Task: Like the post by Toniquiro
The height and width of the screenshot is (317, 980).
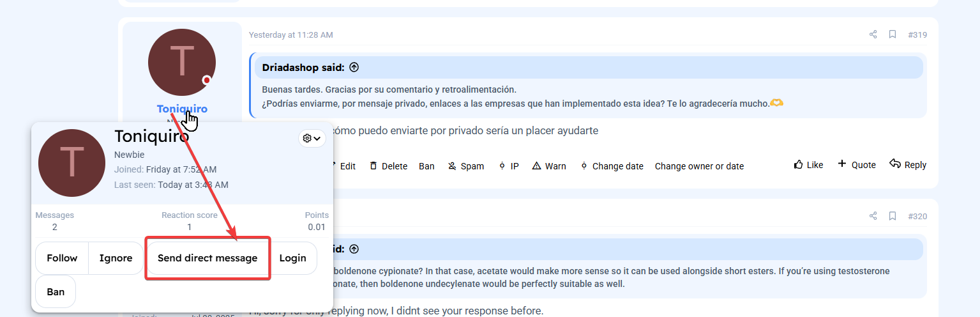Action: point(808,165)
